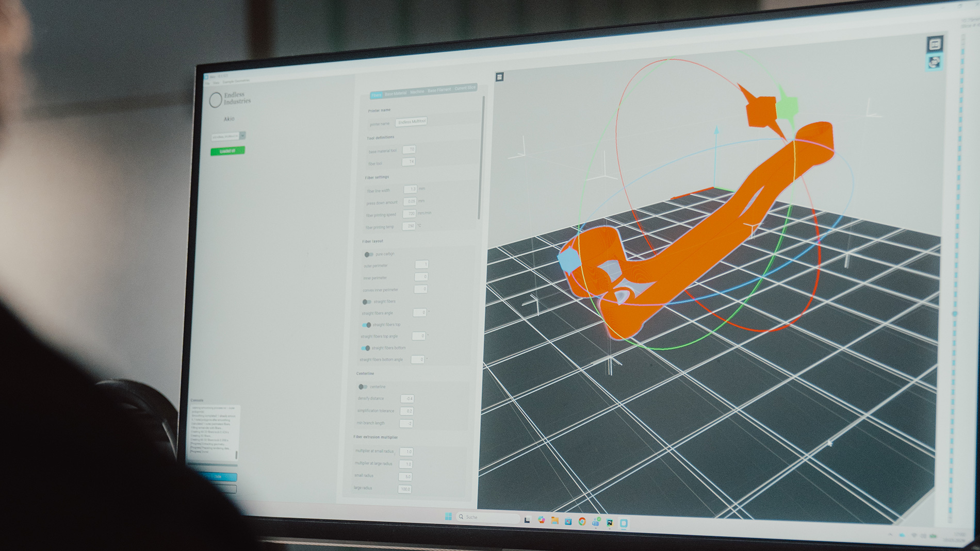Click the multiplier at large radius field

[405, 464]
